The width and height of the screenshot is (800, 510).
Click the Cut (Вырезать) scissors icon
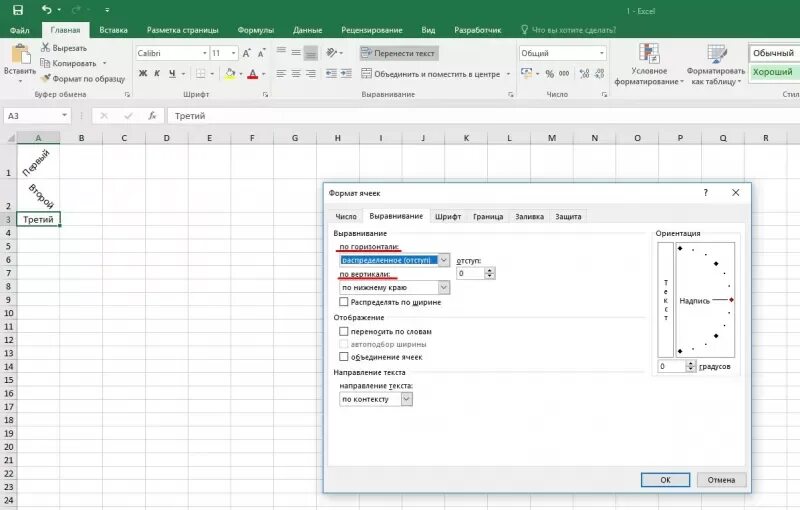45,47
